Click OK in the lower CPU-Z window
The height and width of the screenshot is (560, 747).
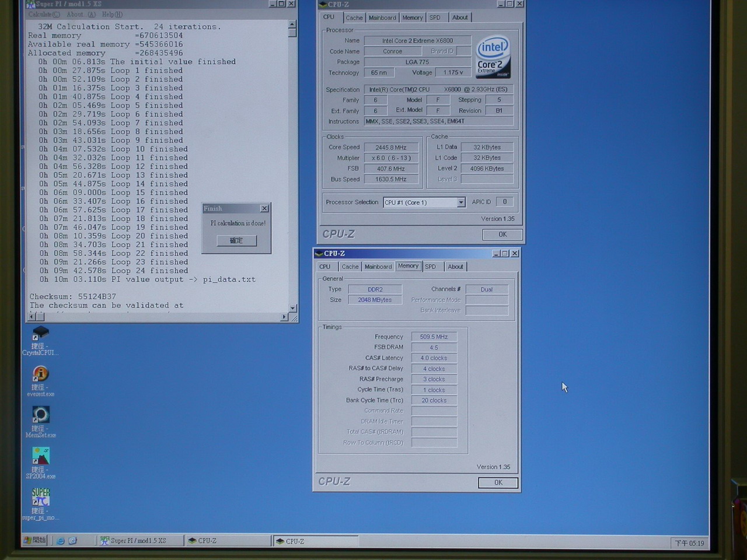point(498,482)
